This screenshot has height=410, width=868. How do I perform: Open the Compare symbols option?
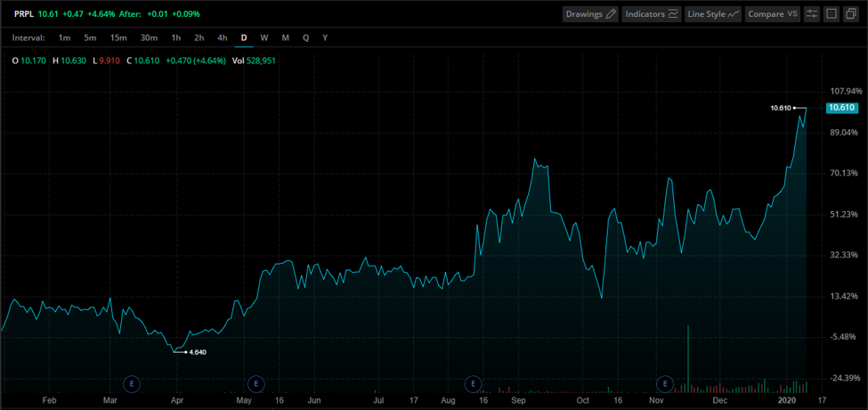(x=772, y=14)
